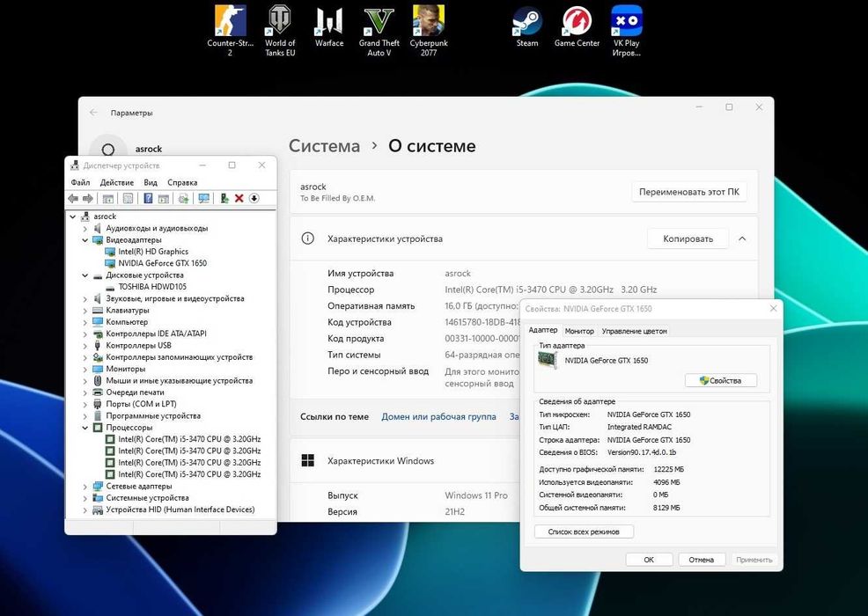Click the Копировать button
Viewport: 868px width, 616px height.
click(x=688, y=238)
